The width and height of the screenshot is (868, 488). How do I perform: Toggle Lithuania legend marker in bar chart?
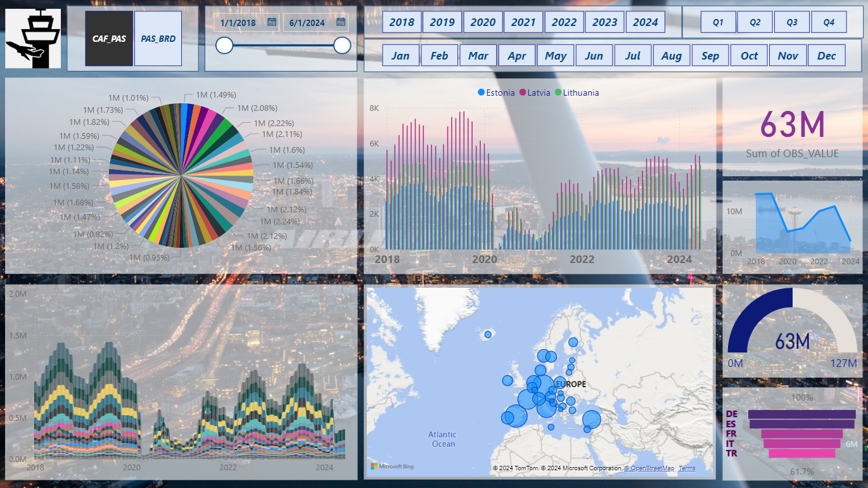pyautogui.click(x=558, y=93)
